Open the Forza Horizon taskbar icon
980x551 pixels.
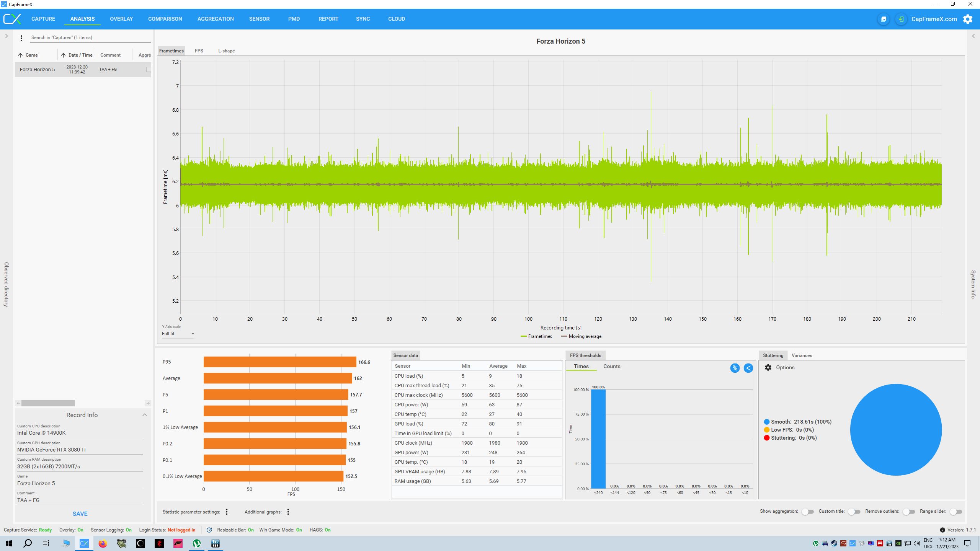coord(178,543)
